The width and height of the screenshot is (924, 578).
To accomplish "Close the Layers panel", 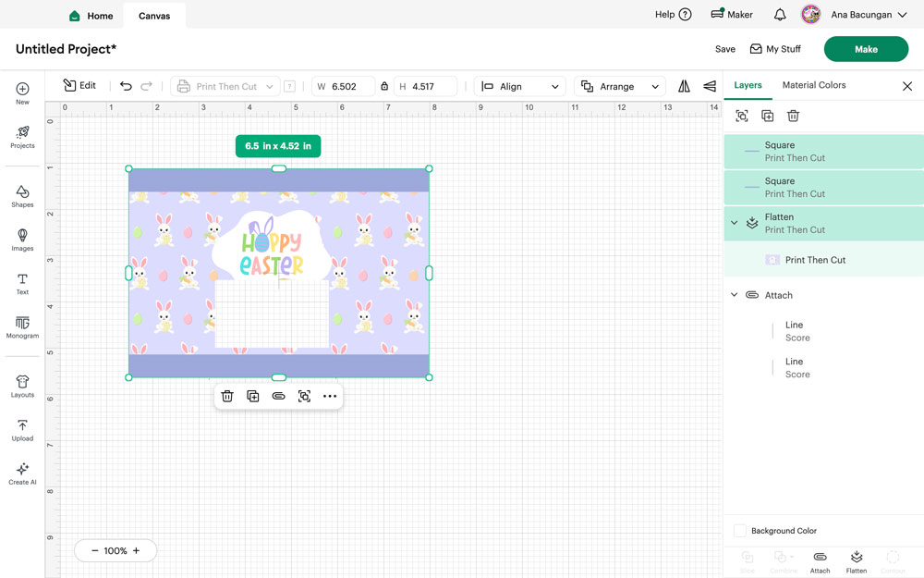I will point(907,87).
